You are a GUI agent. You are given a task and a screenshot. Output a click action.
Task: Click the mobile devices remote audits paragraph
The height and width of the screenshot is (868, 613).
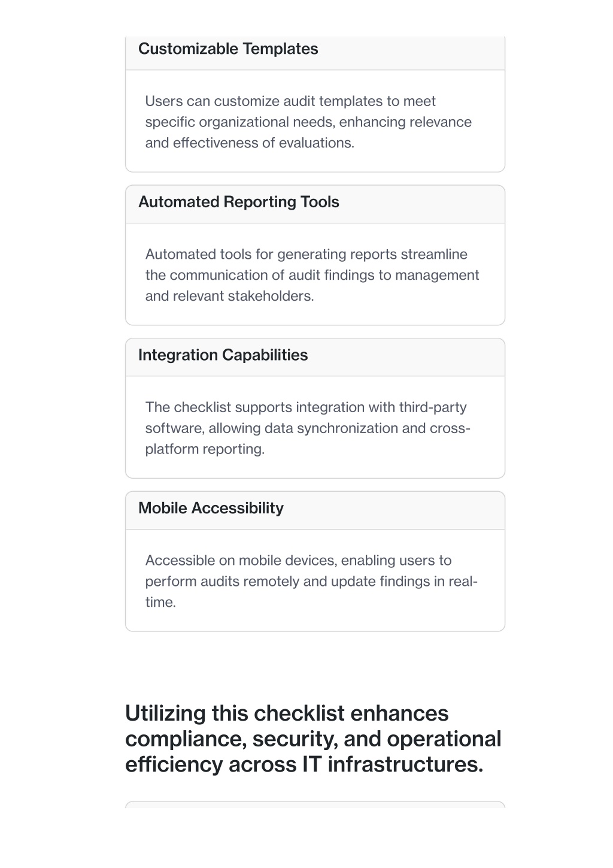(x=311, y=581)
